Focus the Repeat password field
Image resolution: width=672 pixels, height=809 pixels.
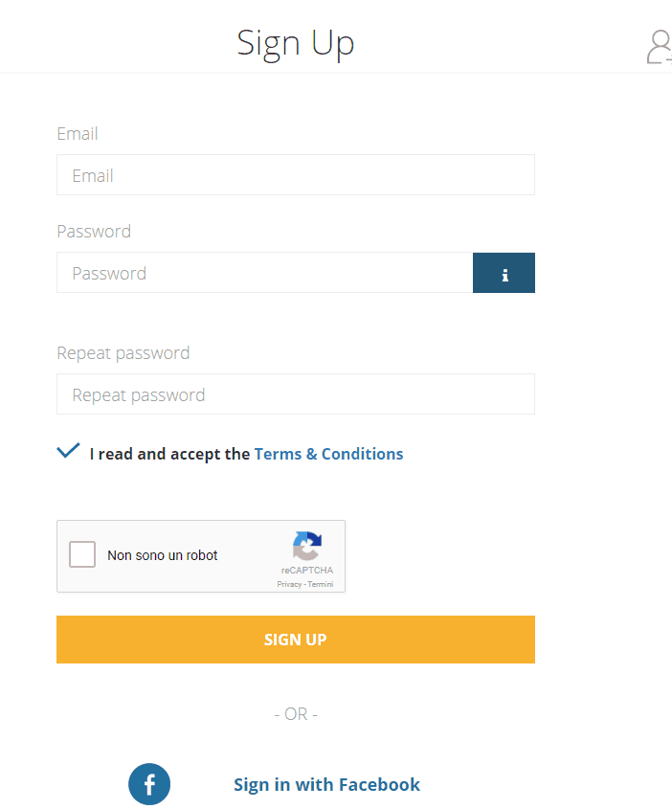[296, 394]
